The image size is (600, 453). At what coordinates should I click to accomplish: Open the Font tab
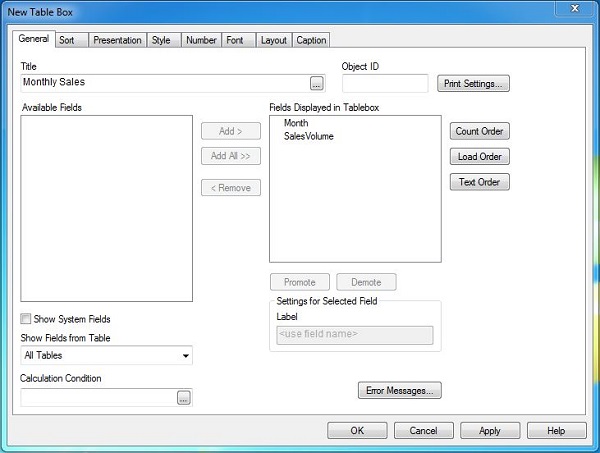click(235, 40)
